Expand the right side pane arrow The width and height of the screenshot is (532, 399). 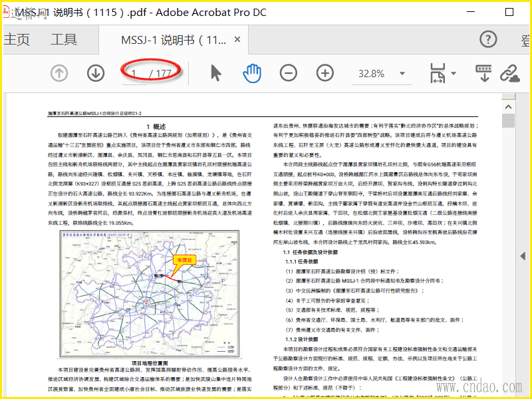[523, 256]
